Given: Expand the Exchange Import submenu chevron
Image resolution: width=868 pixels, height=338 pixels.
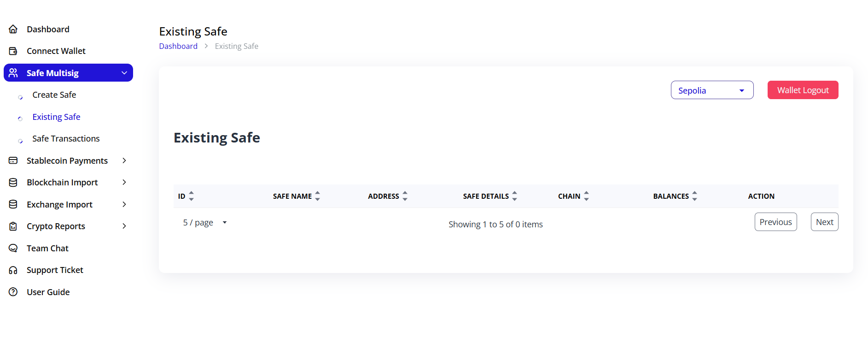Looking at the screenshot, I should 124,204.
